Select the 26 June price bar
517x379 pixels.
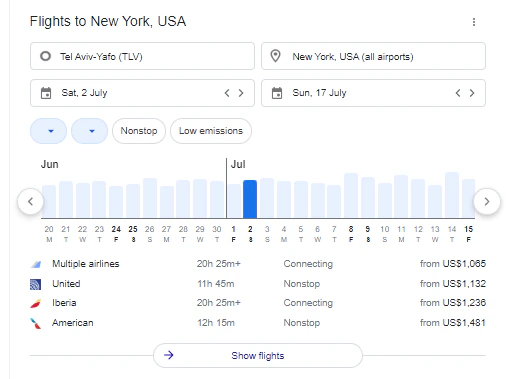(x=150, y=198)
